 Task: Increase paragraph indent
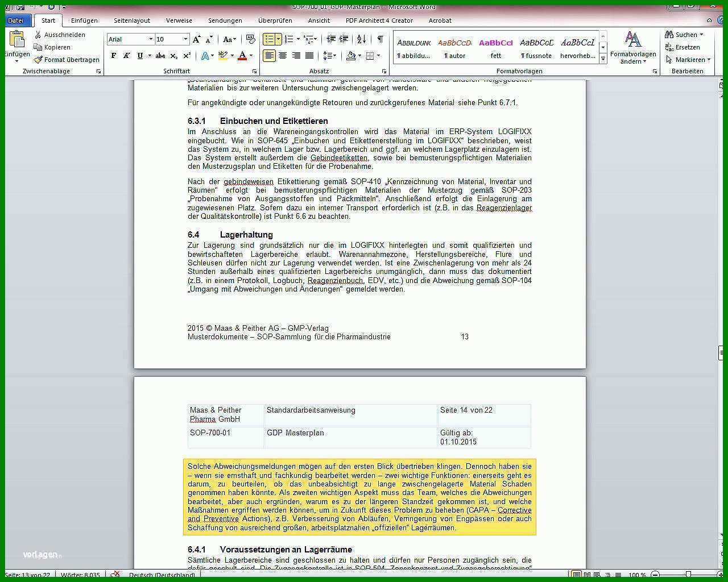click(x=344, y=39)
